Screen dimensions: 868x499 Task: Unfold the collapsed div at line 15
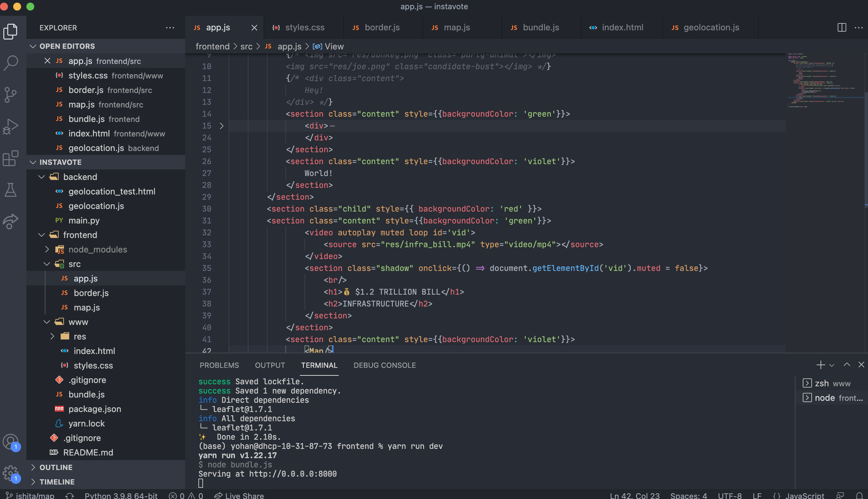click(221, 126)
